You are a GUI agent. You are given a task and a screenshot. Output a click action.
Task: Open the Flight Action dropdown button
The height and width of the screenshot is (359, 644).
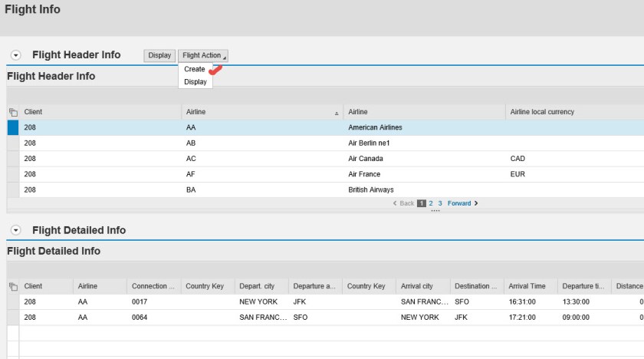click(x=203, y=55)
